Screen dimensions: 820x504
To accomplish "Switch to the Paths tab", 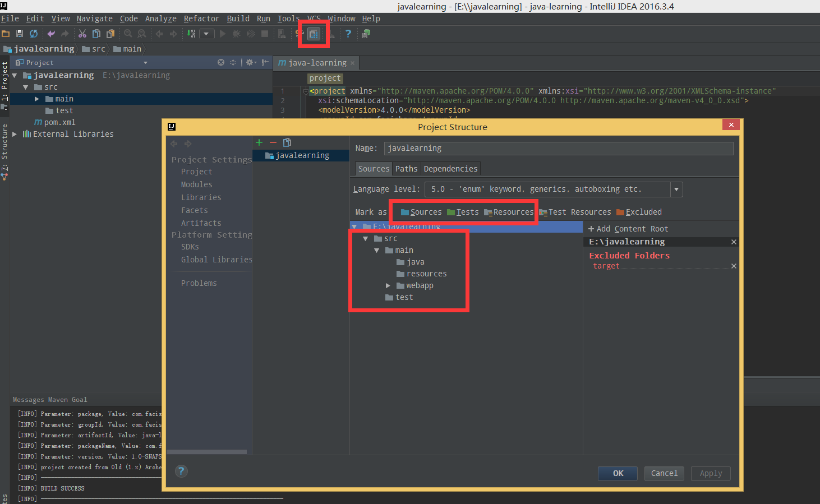I will tap(406, 169).
